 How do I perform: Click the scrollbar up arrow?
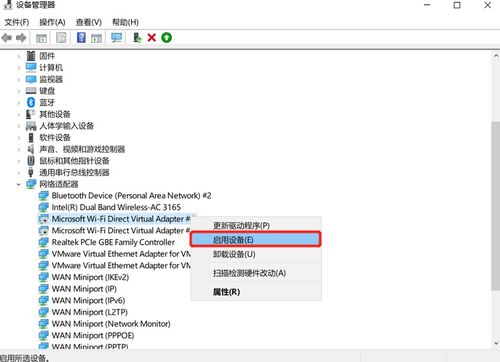coord(496,56)
